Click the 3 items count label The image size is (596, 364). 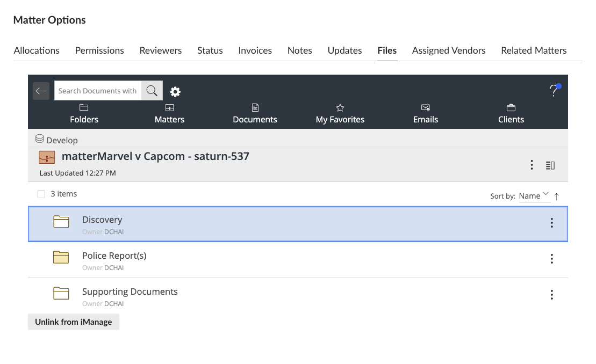[x=64, y=194]
